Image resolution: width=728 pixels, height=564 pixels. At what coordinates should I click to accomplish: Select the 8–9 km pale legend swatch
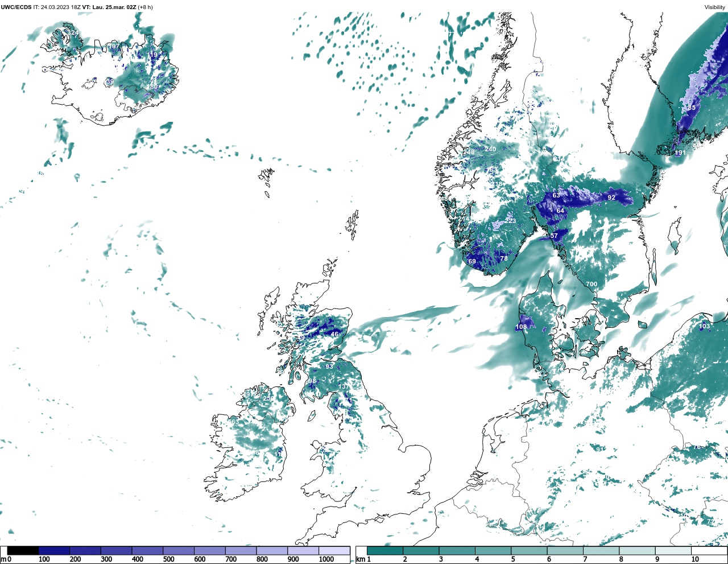(636, 550)
